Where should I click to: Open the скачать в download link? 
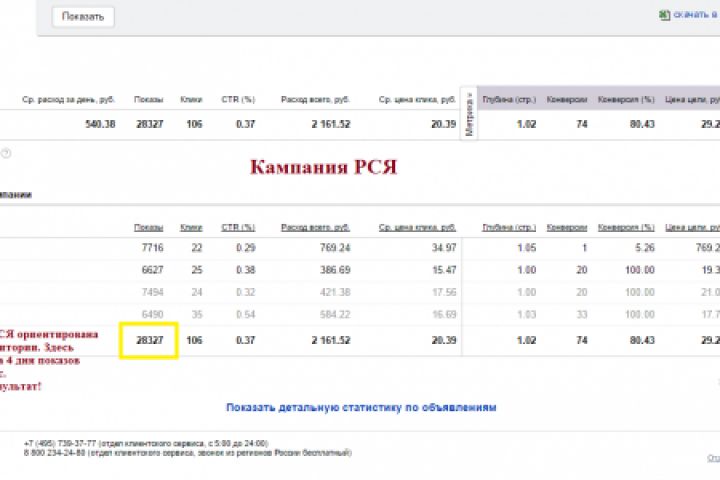[x=696, y=15]
